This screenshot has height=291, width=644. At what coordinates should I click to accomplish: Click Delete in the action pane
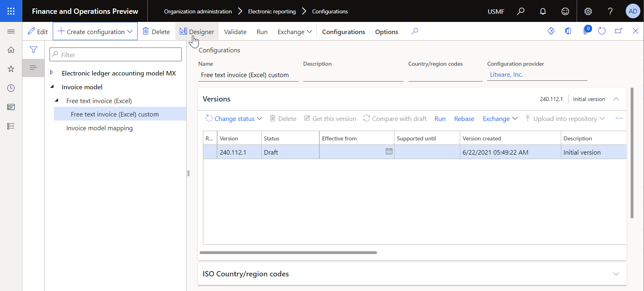click(x=156, y=31)
